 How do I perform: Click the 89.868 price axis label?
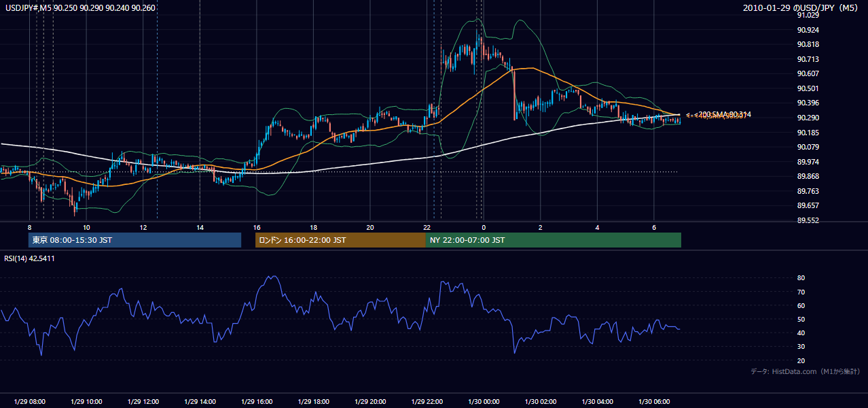[808, 176]
